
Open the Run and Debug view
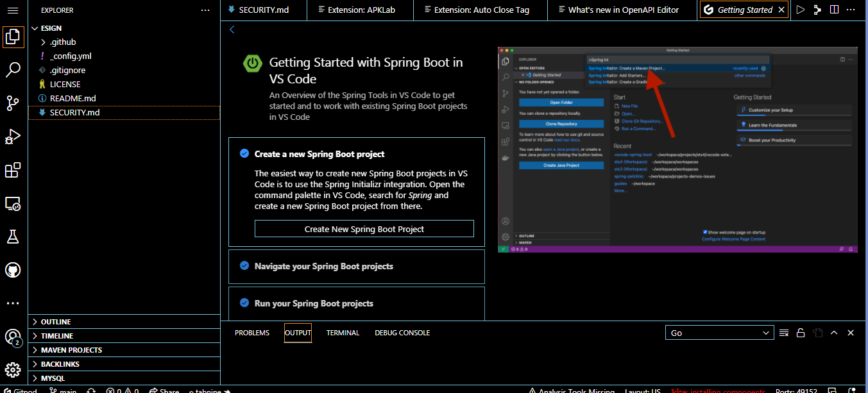click(x=13, y=137)
